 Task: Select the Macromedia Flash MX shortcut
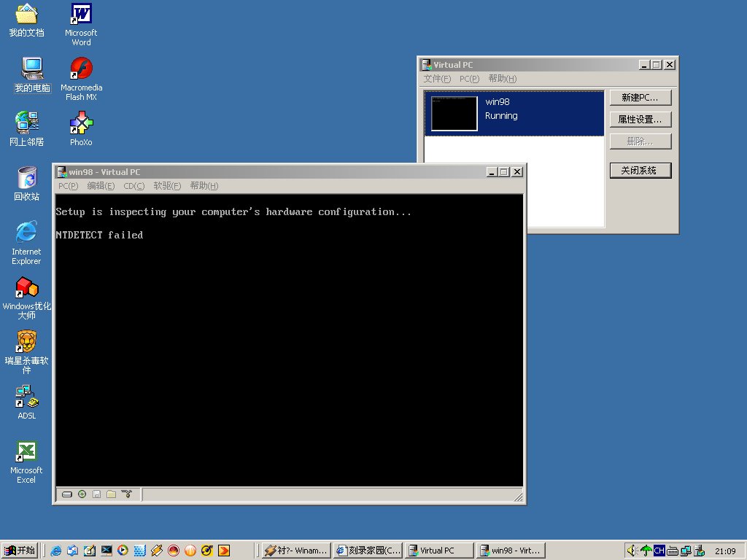click(82, 79)
